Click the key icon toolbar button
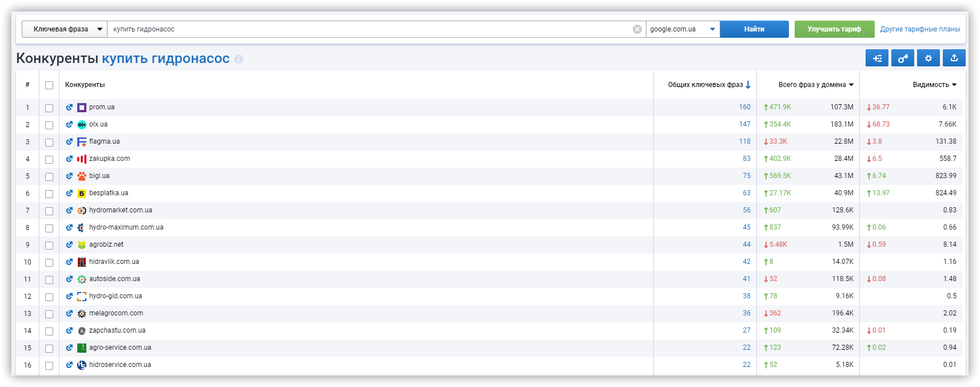980x387 pixels. [x=903, y=58]
